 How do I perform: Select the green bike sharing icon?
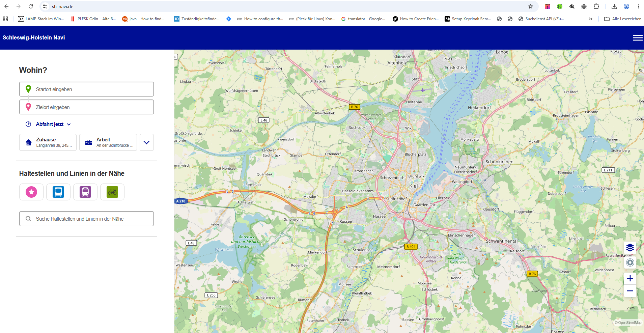click(x=112, y=192)
